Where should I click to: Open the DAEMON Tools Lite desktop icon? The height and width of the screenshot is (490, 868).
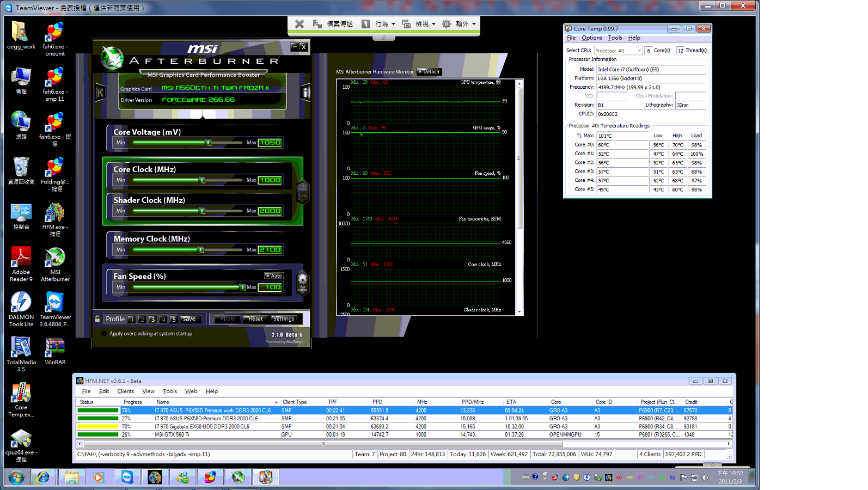coord(21,309)
